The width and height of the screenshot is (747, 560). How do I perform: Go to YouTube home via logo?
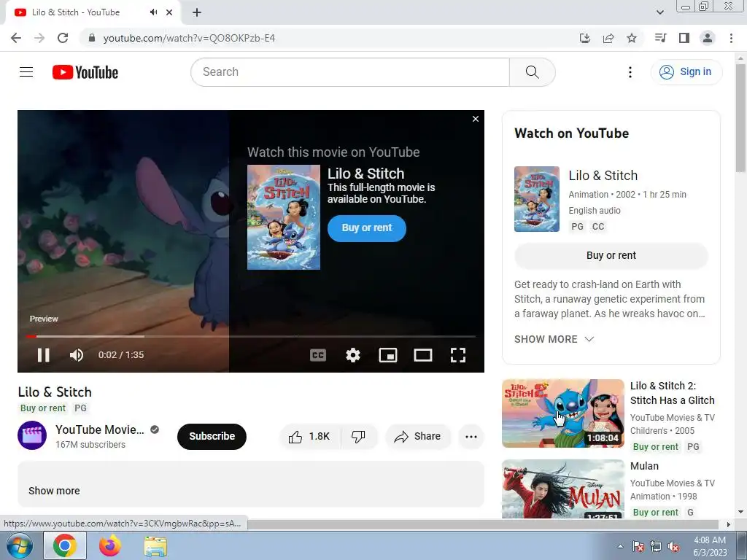[85, 72]
